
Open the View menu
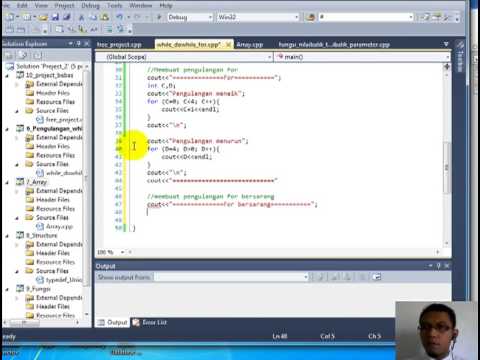coord(41,5)
